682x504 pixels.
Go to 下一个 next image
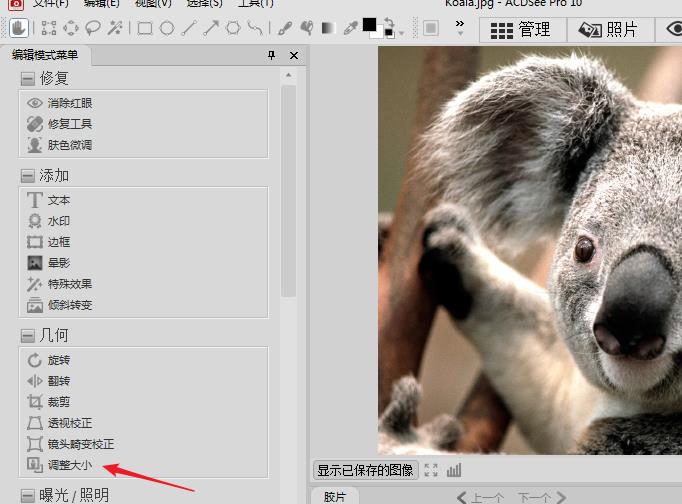(542, 497)
